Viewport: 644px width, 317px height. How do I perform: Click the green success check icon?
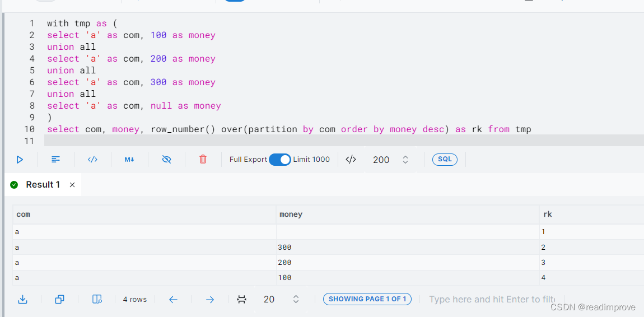click(x=15, y=185)
